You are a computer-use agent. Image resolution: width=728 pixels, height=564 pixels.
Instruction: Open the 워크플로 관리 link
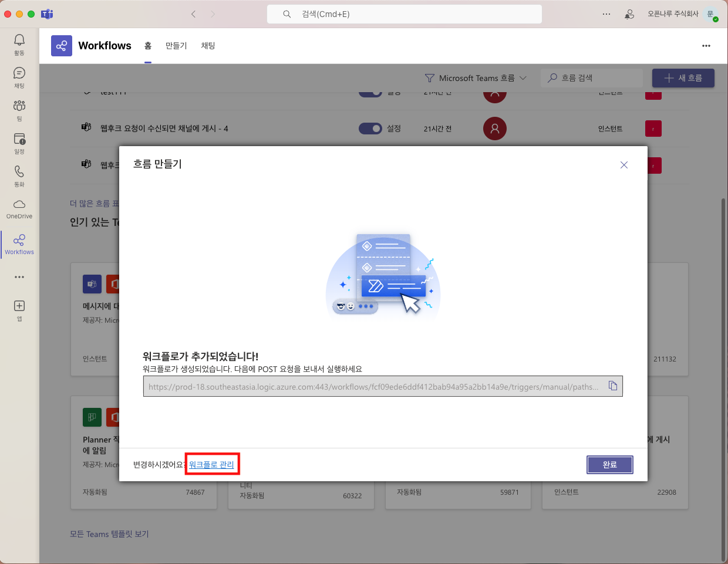[x=211, y=464]
